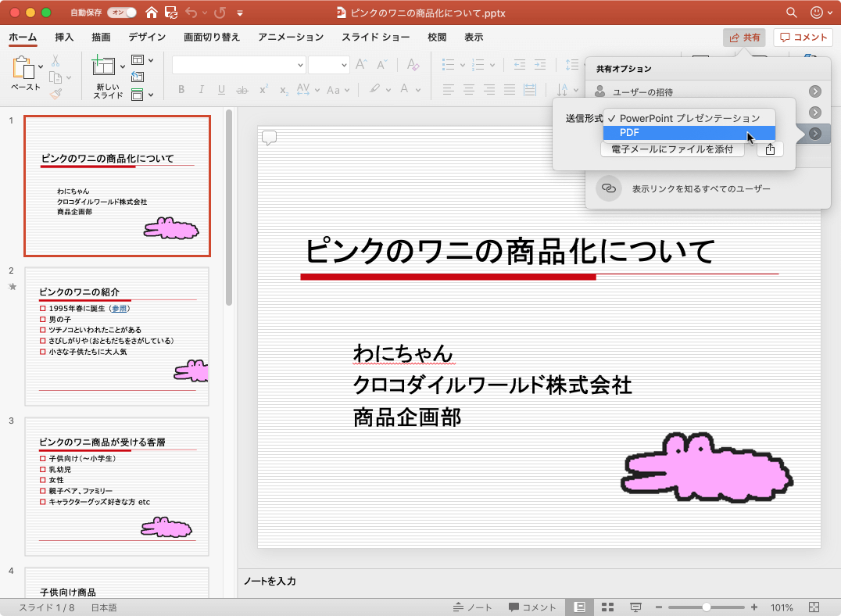Screen dimensions: 841x616
Task: Click the share arrow icon beside email button
Action: click(770, 149)
